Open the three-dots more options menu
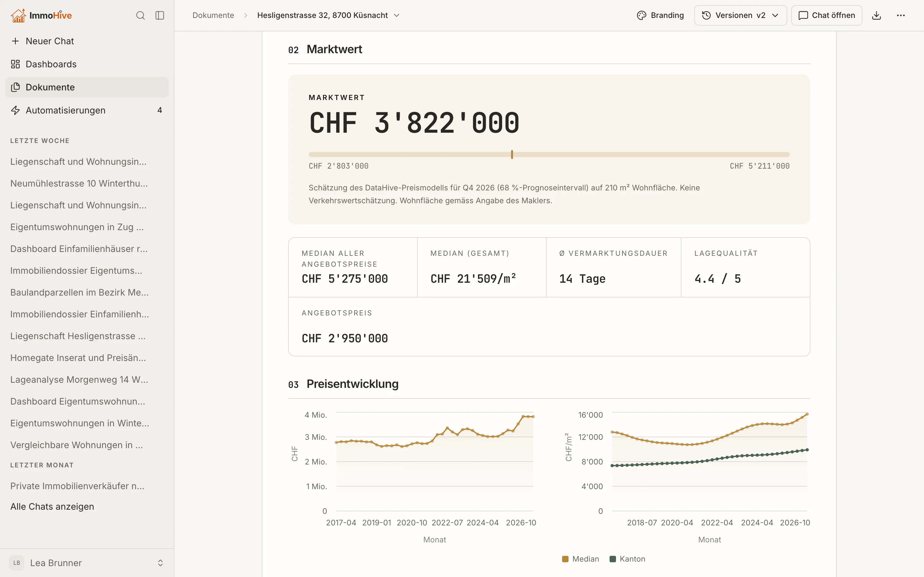Screen dimensions: 924x577 click(901, 15)
